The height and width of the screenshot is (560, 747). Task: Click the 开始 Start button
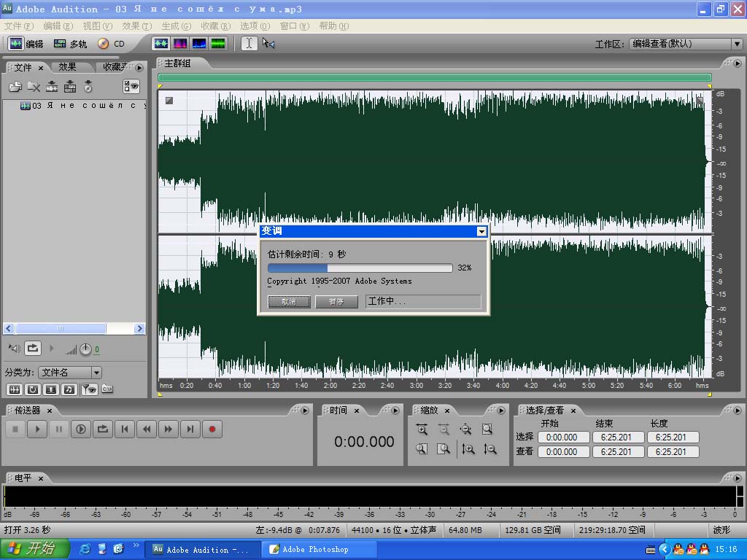click(x=35, y=549)
